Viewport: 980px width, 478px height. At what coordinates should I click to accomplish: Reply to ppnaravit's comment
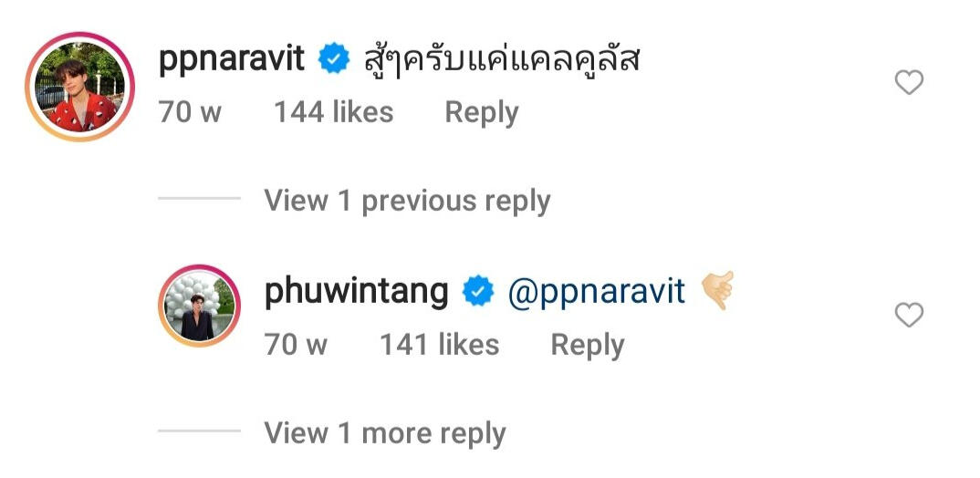(481, 113)
